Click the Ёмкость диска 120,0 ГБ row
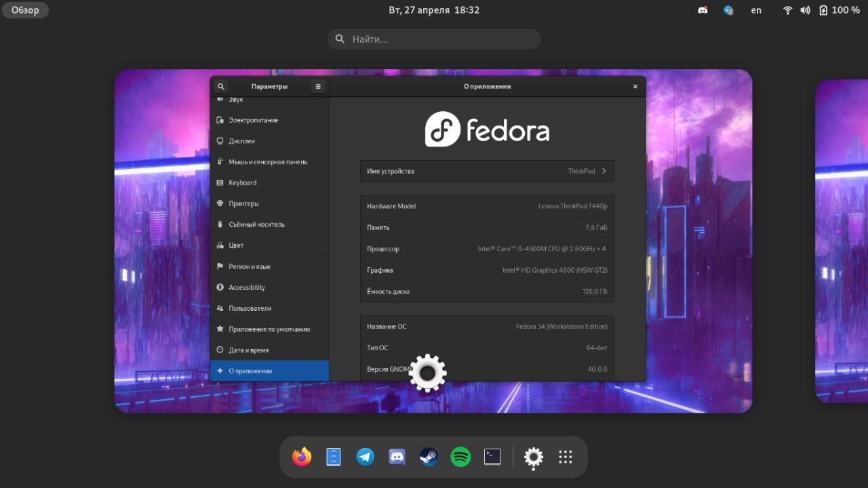This screenshot has width=868, height=488. (487, 291)
